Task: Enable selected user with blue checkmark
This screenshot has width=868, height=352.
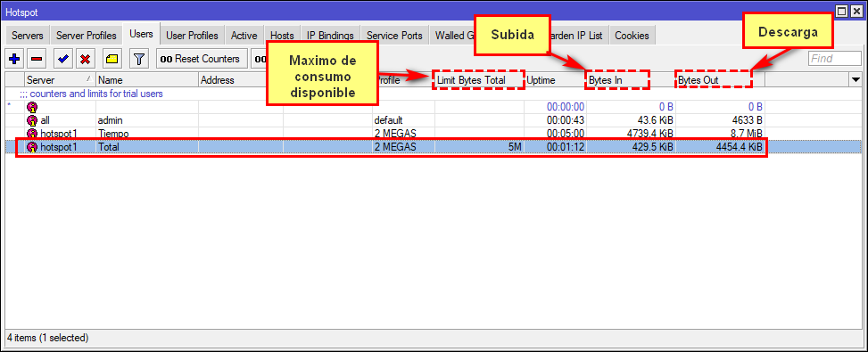Action: tap(62, 59)
